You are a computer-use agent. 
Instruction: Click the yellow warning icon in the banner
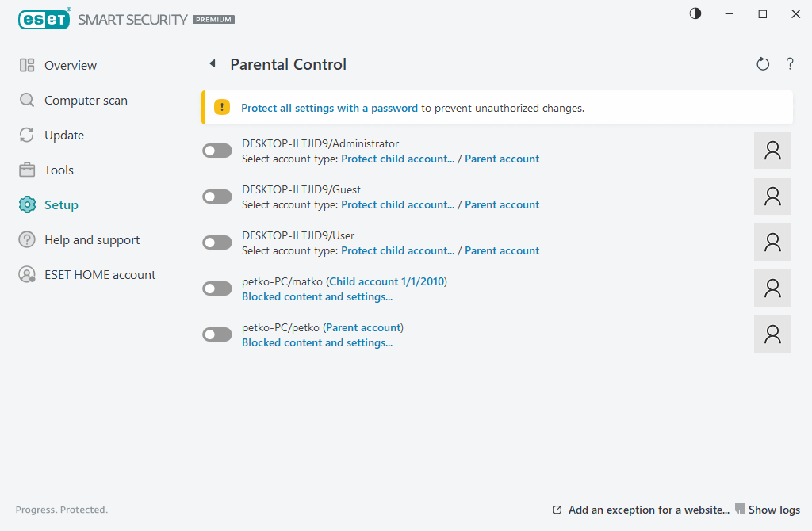coord(222,108)
